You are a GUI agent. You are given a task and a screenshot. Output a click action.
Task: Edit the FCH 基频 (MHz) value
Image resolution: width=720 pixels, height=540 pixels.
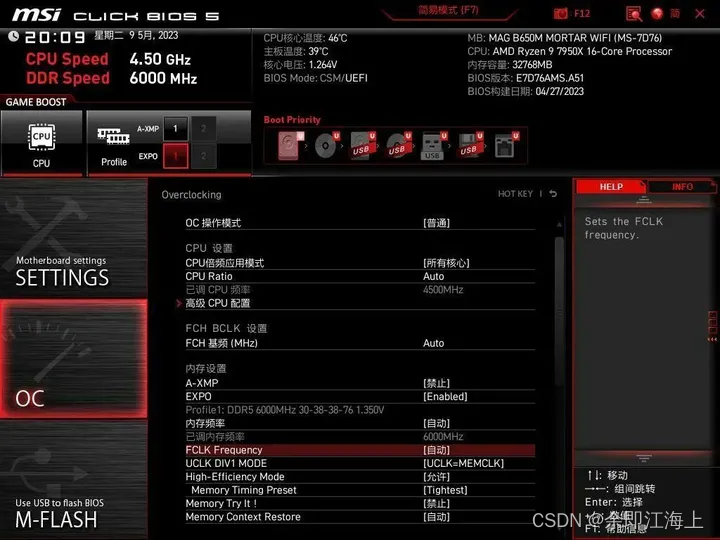point(360,343)
